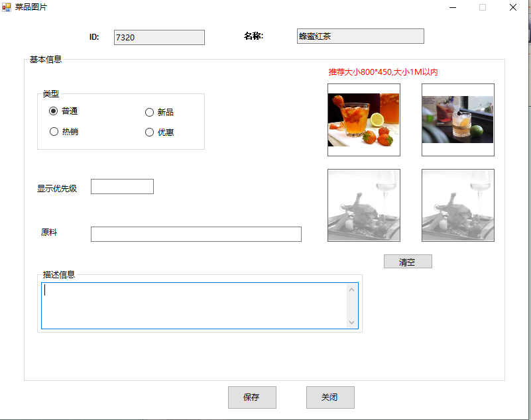Screen dimensions: 531x420
Task: Click inside the 描述信息 text area
Action: [x=194, y=305]
